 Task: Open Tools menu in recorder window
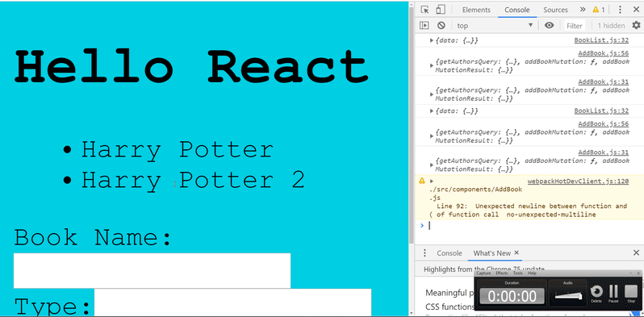click(517, 273)
